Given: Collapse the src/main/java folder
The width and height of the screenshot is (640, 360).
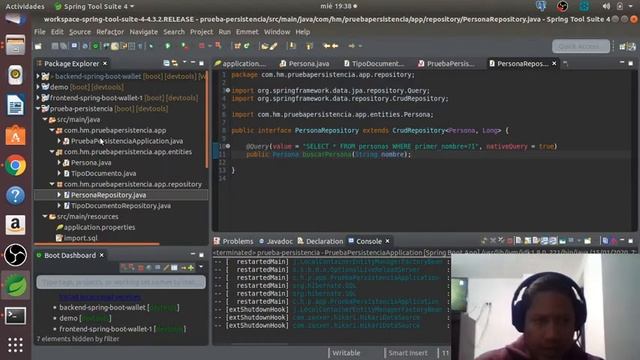Looking at the screenshot, I should 45,120.
